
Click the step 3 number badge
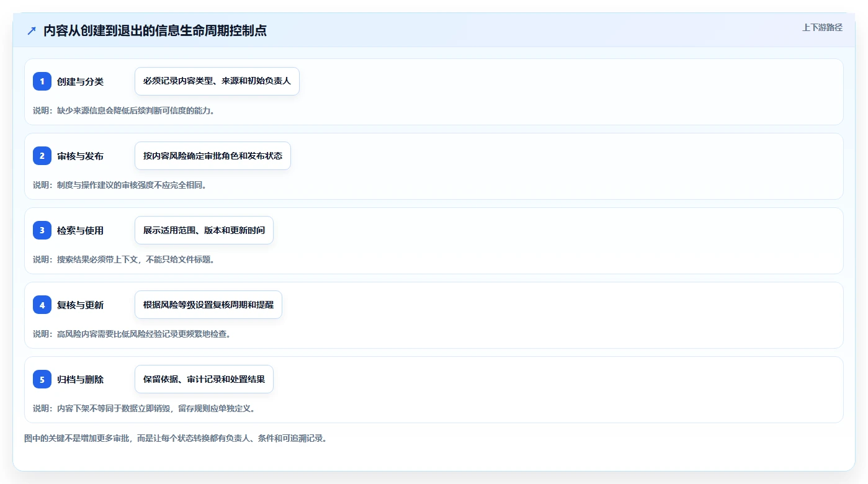42,230
